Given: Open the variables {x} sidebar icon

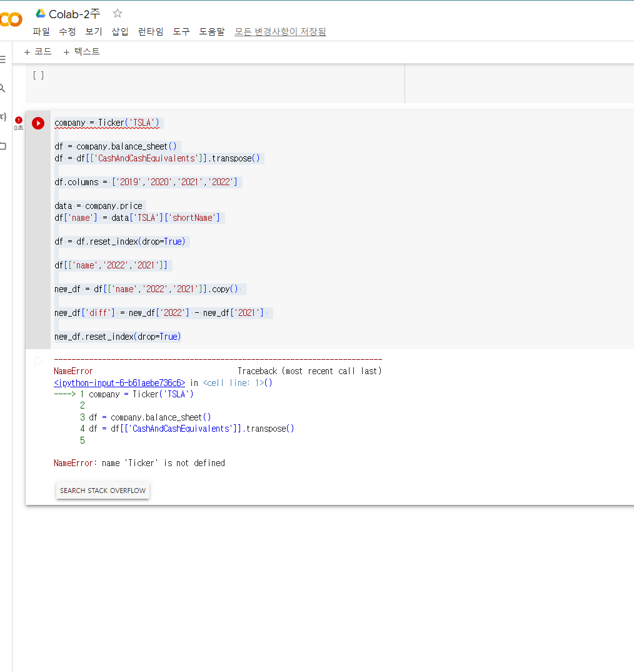Looking at the screenshot, I should coord(3,116).
